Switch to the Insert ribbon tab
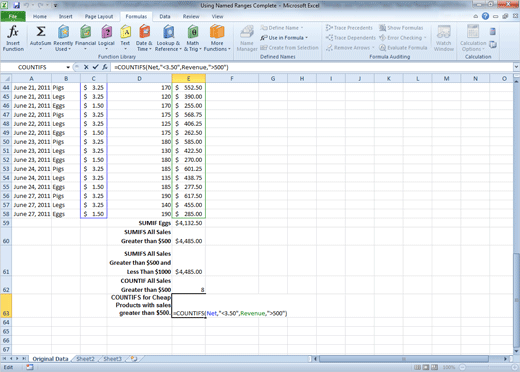 pyautogui.click(x=66, y=16)
